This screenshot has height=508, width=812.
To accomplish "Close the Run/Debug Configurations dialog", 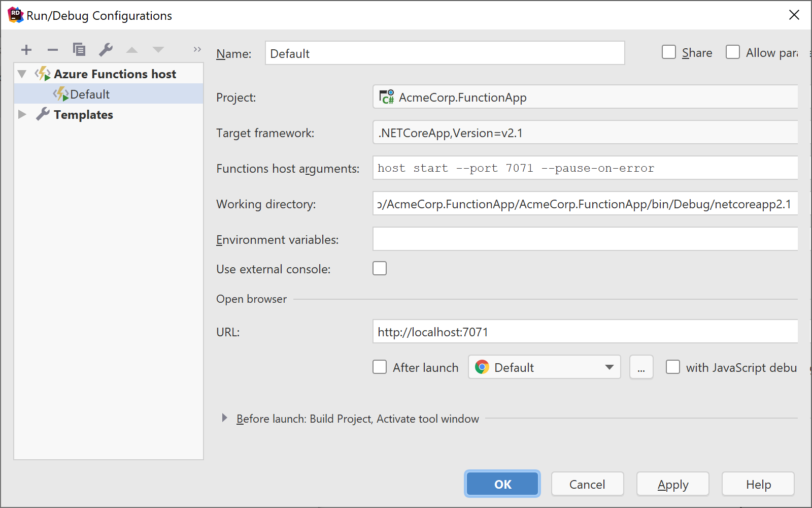I will point(794,15).
